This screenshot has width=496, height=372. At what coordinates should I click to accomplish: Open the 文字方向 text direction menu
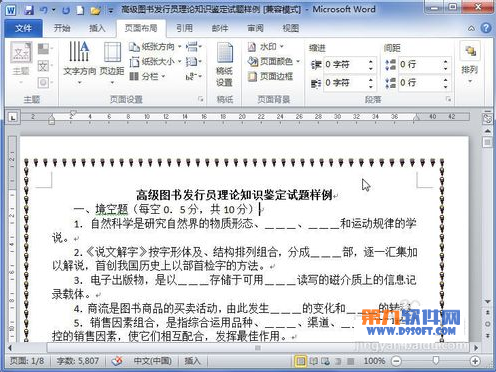[x=79, y=63]
